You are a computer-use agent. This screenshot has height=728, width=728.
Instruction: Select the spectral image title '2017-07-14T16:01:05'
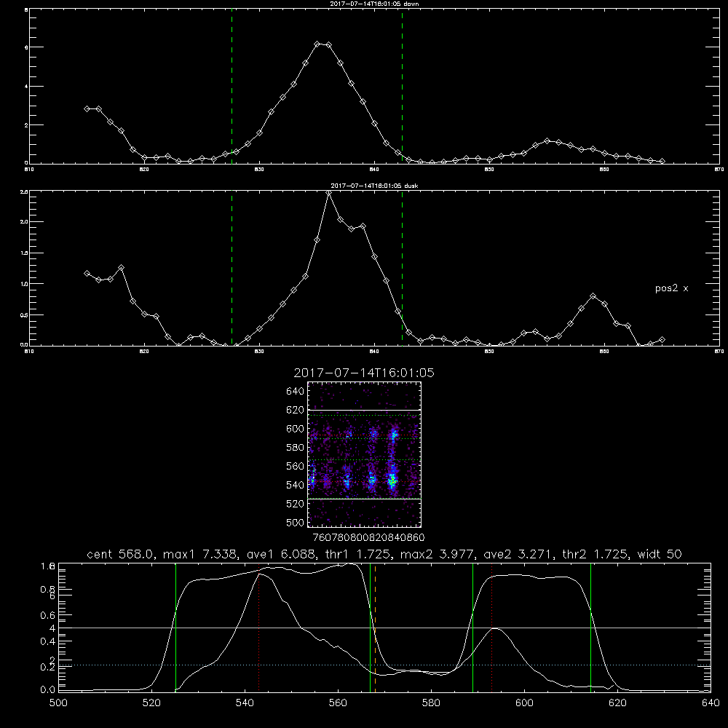[x=364, y=373]
